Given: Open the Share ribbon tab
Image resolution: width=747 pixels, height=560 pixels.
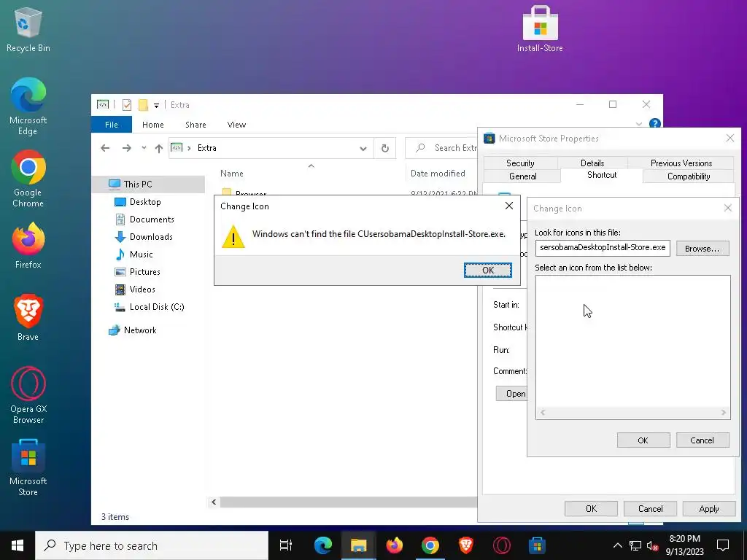Looking at the screenshot, I should [x=196, y=125].
